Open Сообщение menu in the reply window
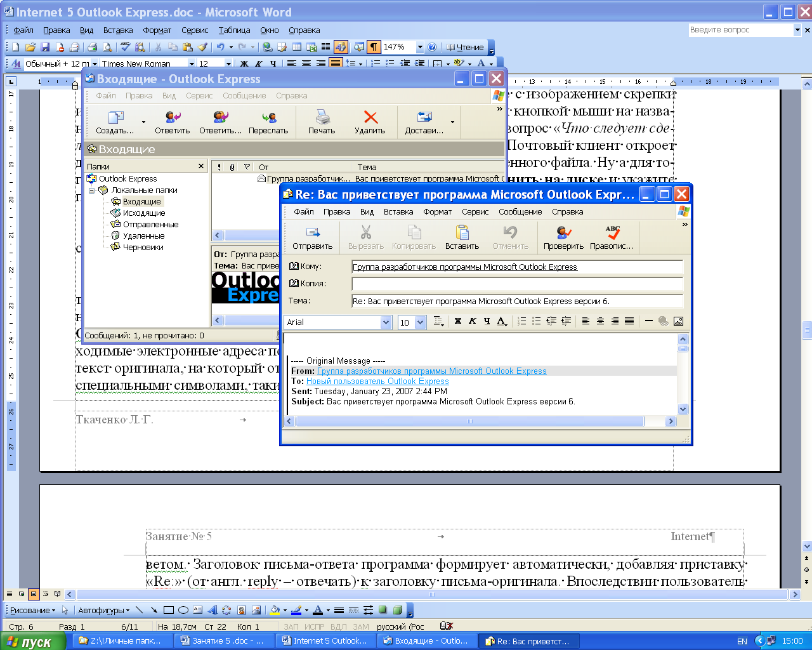 click(x=520, y=211)
